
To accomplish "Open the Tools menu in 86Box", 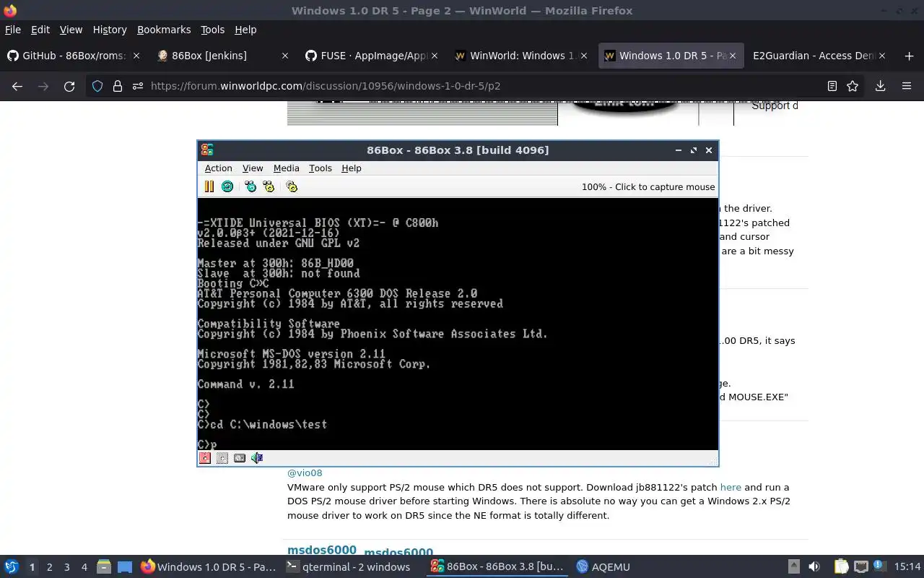I will pyautogui.click(x=320, y=168).
